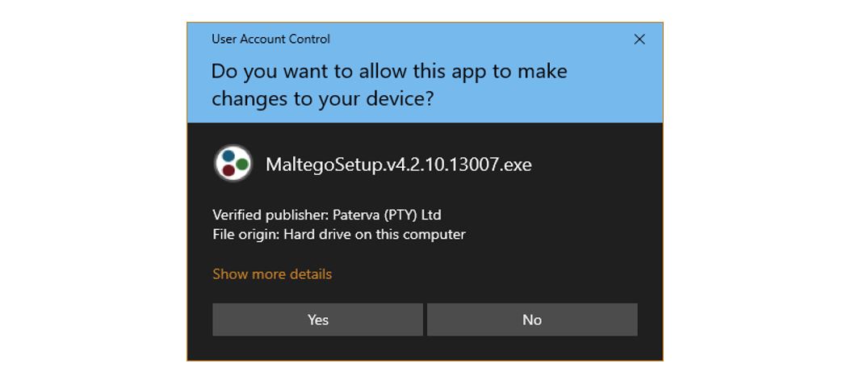Click Yes to allow the app changes
The width and height of the screenshot is (868, 380).
click(x=318, y=319)
